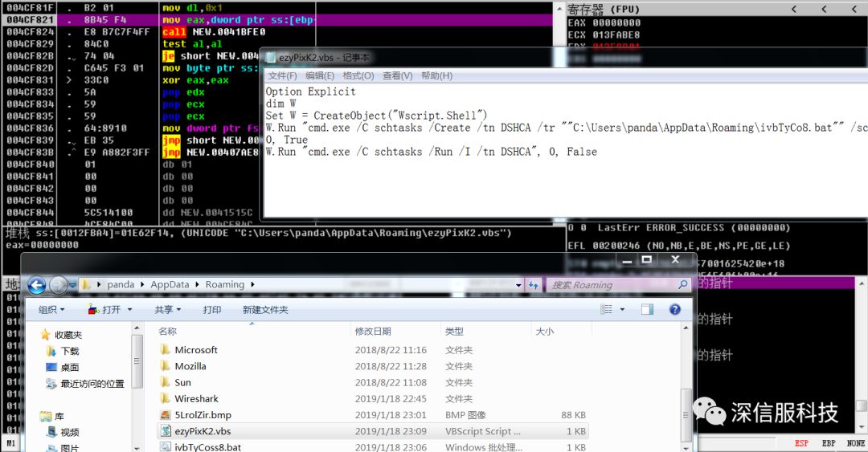Open the help icon in Explorer toolbar
The image size is (868, 452).
tap(675, 309)
